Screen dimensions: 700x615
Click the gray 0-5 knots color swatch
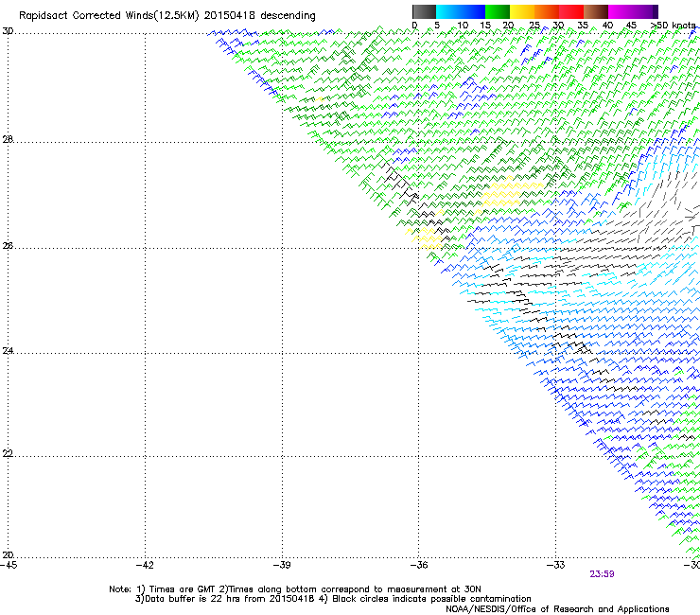[424, 11]
